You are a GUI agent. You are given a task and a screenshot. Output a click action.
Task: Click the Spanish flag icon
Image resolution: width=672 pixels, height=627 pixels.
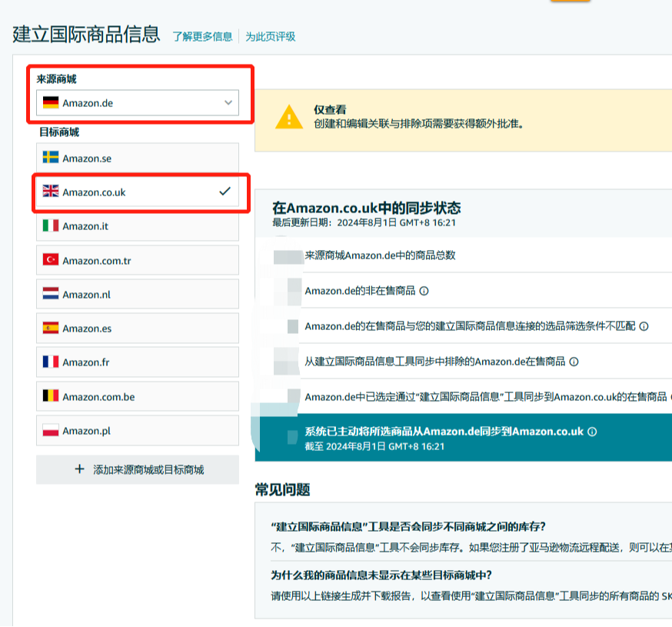(x=51, y=328)
